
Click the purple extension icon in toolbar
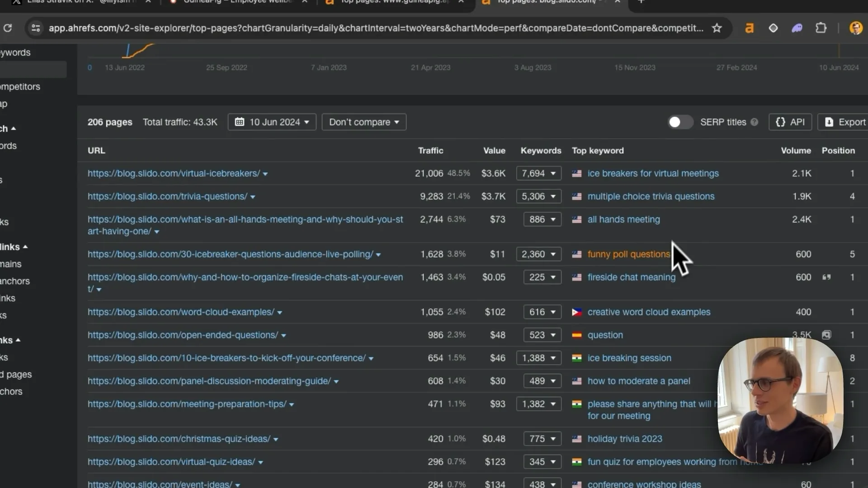797,28
